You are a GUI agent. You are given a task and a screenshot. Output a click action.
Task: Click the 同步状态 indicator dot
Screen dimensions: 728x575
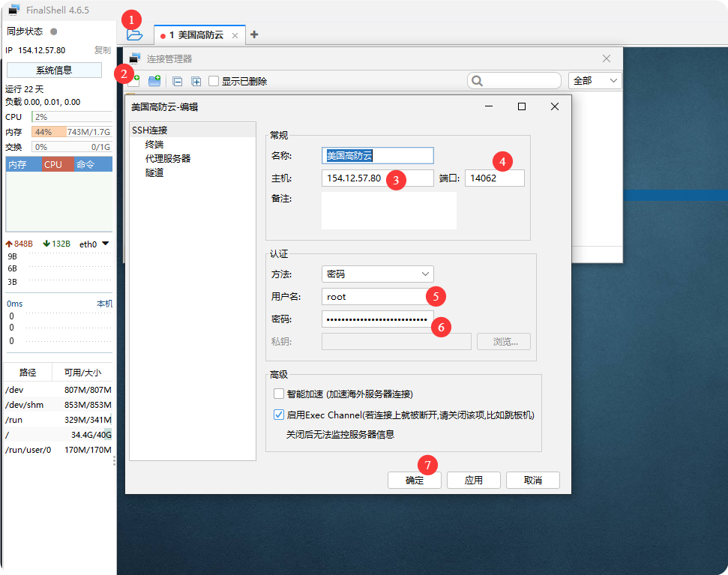pyautogui.click(x=54, y=31)
